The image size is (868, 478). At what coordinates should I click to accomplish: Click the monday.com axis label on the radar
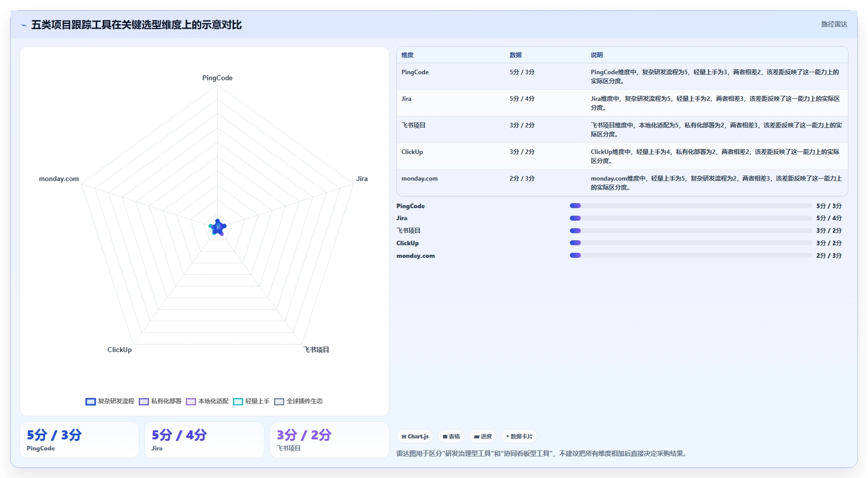59,179
